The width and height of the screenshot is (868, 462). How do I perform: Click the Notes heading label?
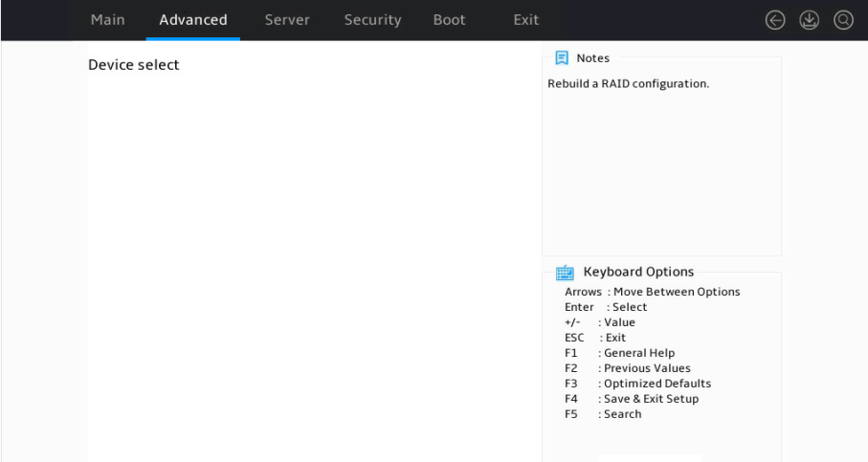click(593, 58)
